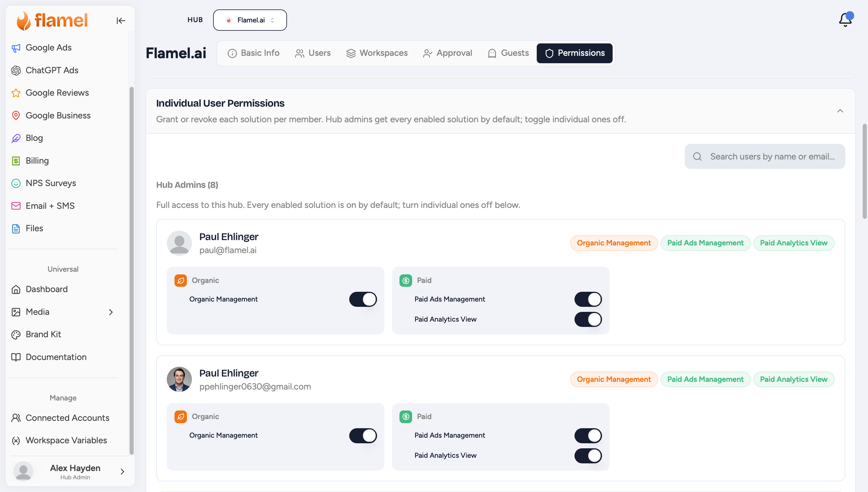
Task: Collapse the Individual User Permissions section
Action: tap(840, 111)
